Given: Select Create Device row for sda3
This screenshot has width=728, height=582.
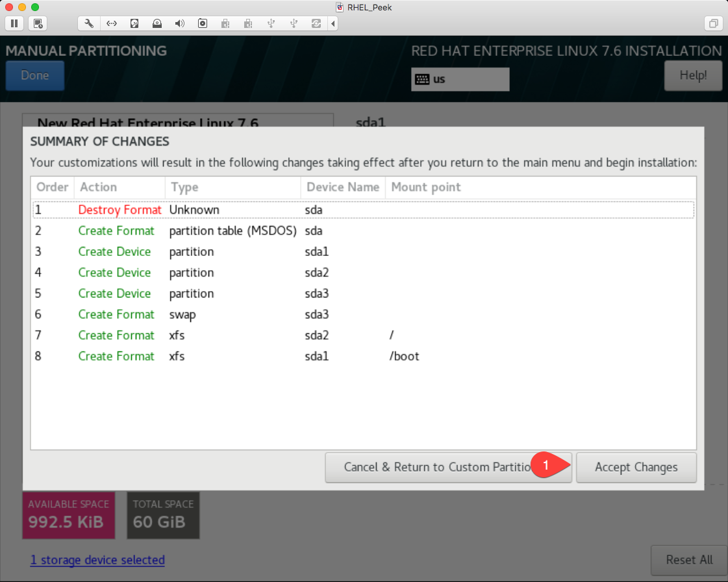Looking at the screenshot, I should 364,294.
